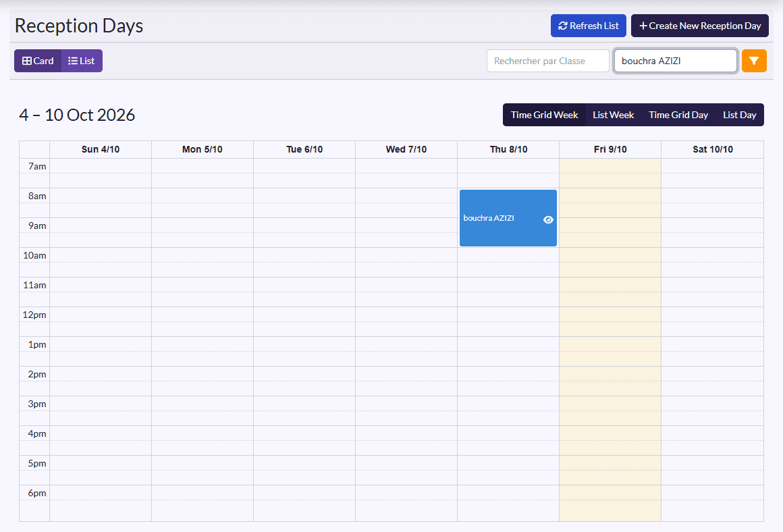Click the 4 – 10 Oct 2026 title

tap(77, 115)
